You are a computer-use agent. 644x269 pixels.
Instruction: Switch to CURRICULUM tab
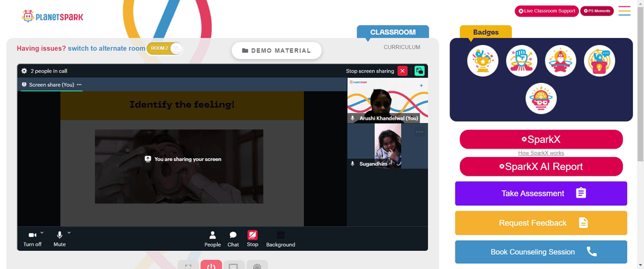402,47
